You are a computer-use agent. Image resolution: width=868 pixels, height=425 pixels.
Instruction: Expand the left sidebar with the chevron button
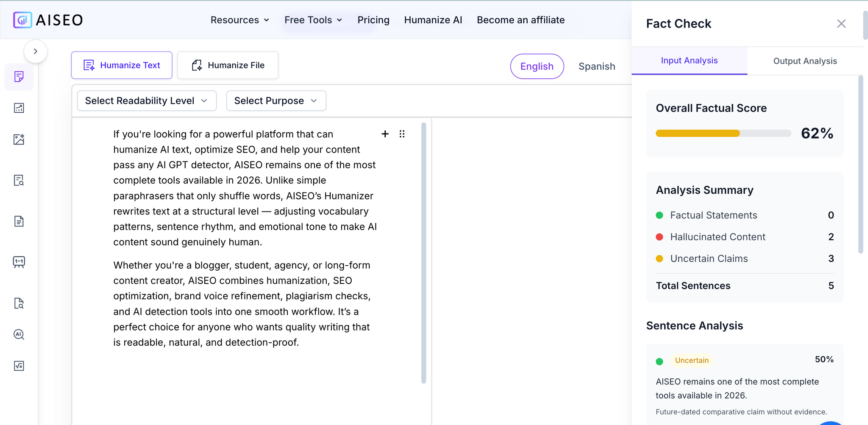coord(36,51)
